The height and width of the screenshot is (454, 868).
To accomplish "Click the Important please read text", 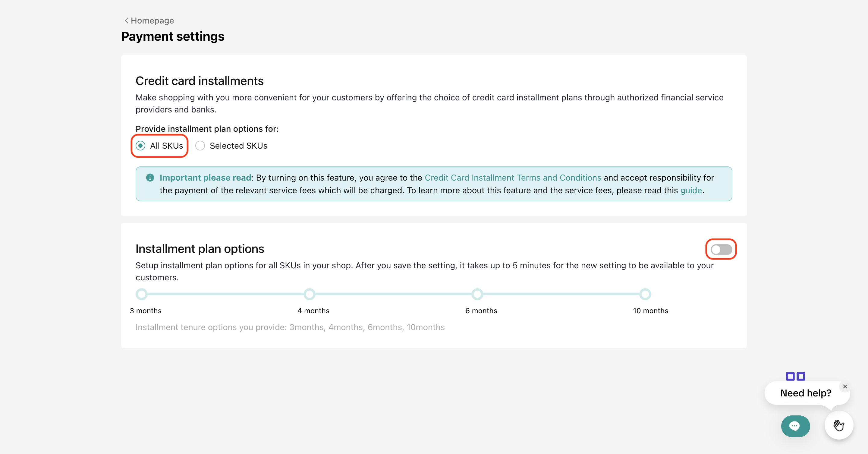I will [x=205, y=178].
